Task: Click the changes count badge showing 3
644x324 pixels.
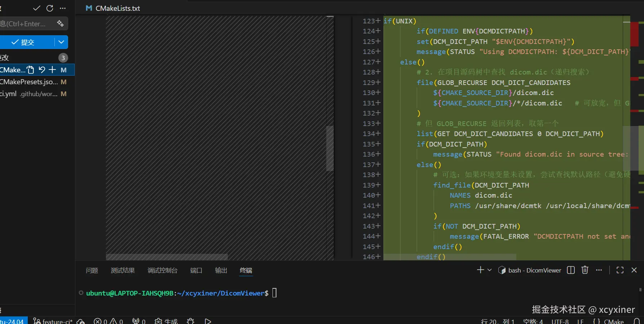Action: click(63, 58)
